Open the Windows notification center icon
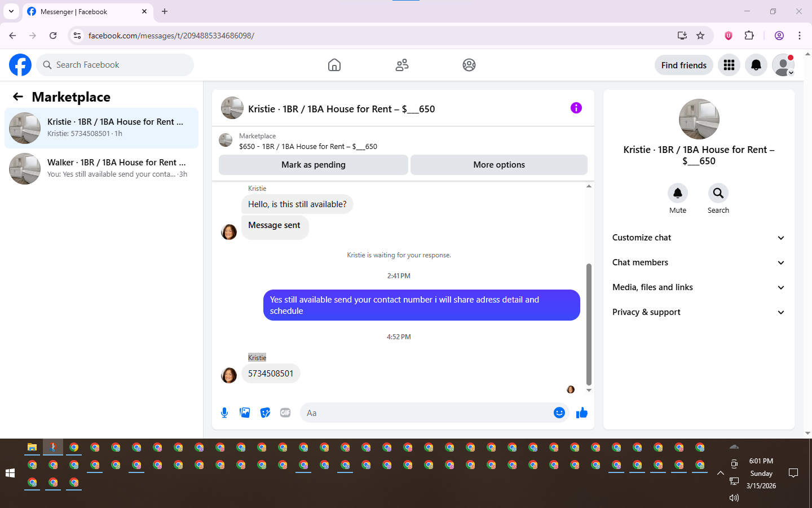 pyautogui.click(x=793, y=473)
